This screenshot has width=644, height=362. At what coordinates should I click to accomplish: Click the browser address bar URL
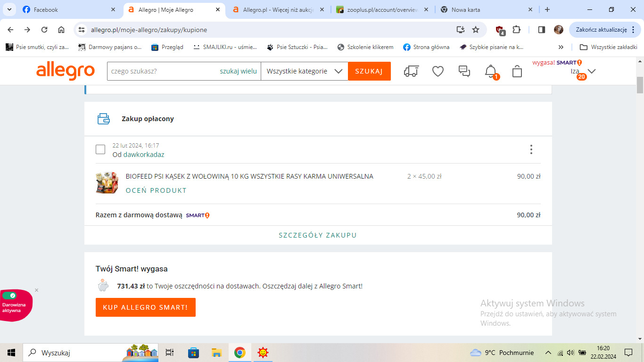click(x=149, y=30)
